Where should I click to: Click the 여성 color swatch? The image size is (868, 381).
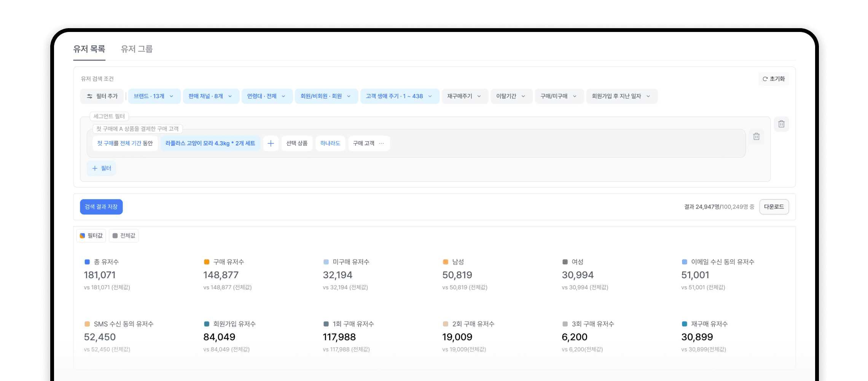pos(565,262)
